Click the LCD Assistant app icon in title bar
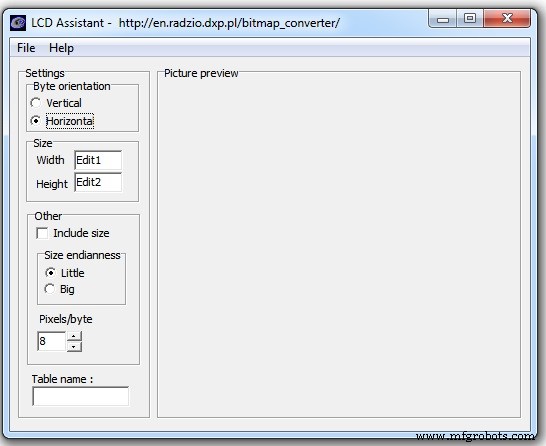Viewport: 546px width, 446px height. [18, 23]
